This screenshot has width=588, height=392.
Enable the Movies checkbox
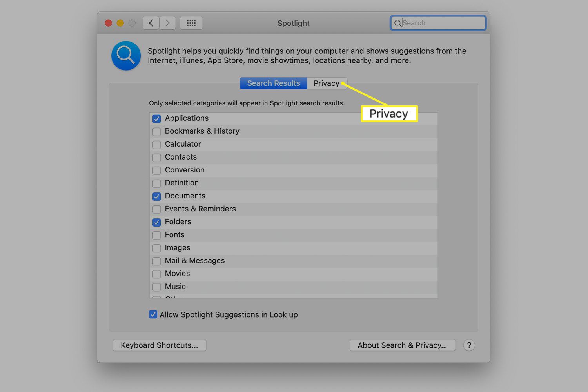pos(156,274)
